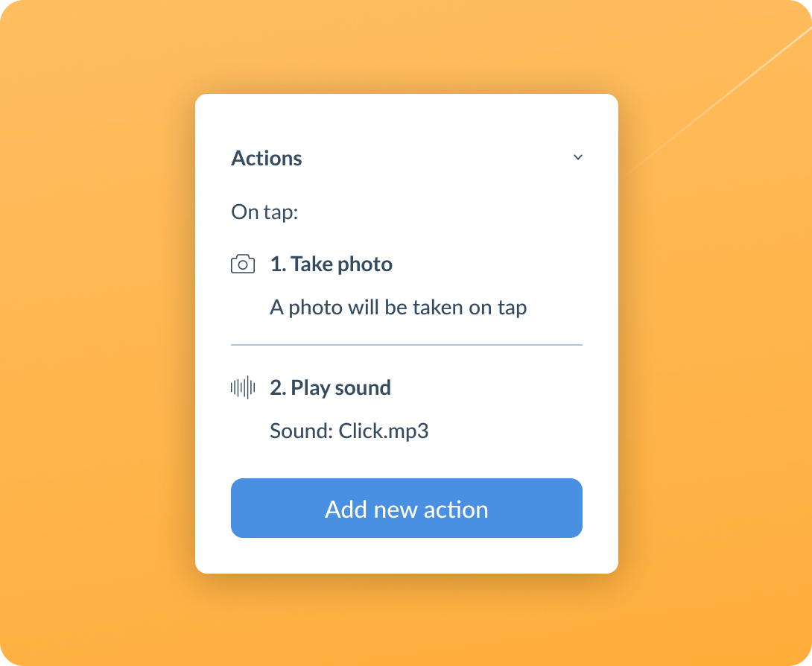Click the number "1." before Take photo
This screenshot has height=666, width=812.
tap(278, 264)
